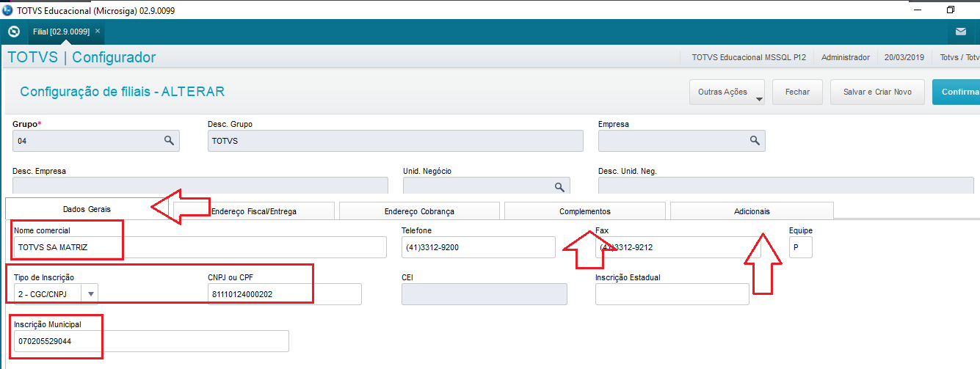
Task: Click Salvar e Criar Novo button
Action: 877,92
